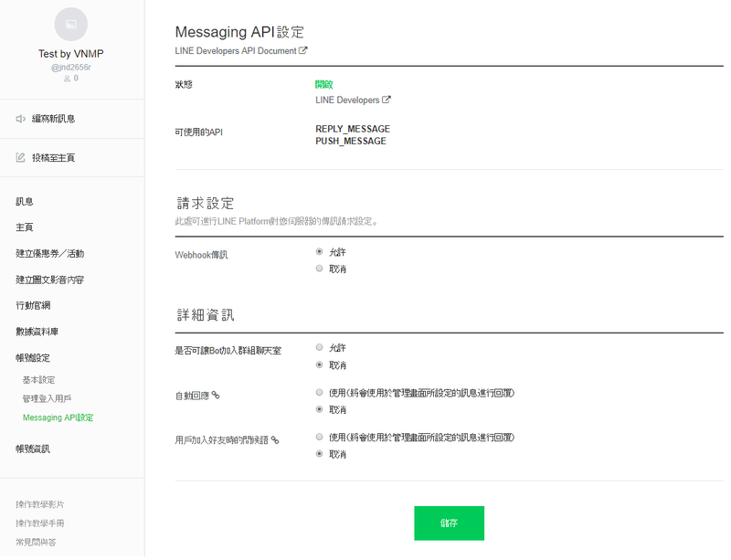Open 操作教學手冊 link
The width and height of the screenshot is (731, 560).
coord(39,523)
